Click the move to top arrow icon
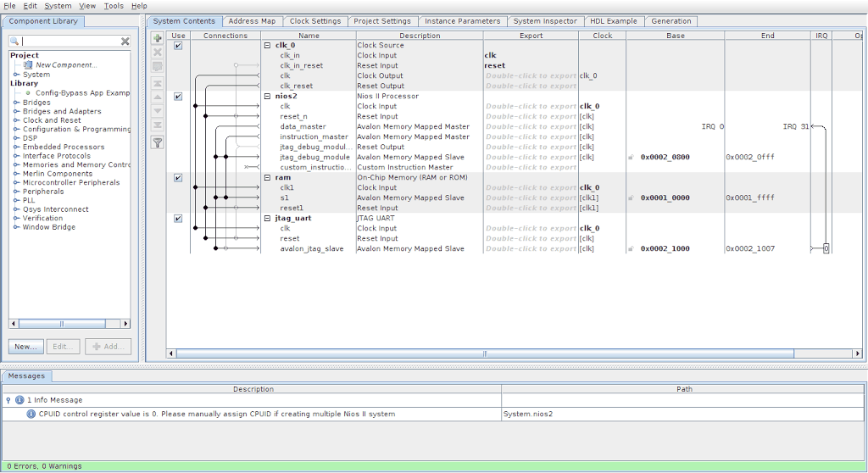Image resolution: width=868 pixels, height=473 pixels. pyautogui.click(x=157, y=83)
